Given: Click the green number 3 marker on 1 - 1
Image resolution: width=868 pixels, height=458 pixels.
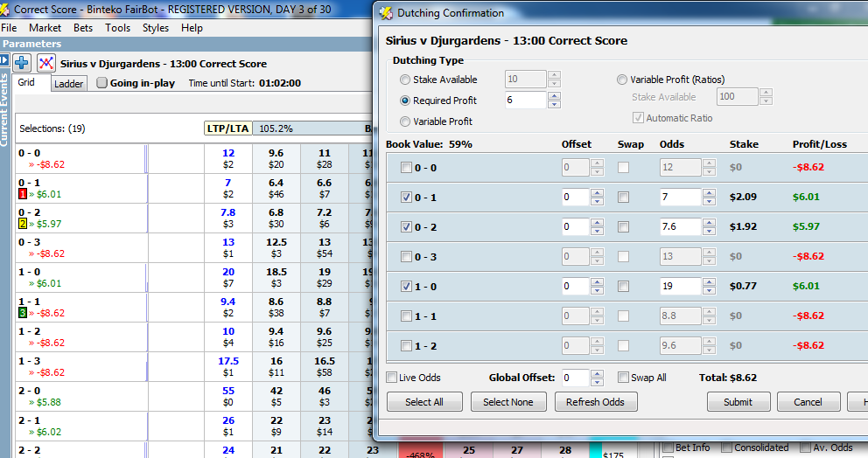Looking at the screenshot, I should (x=23, y=313).
